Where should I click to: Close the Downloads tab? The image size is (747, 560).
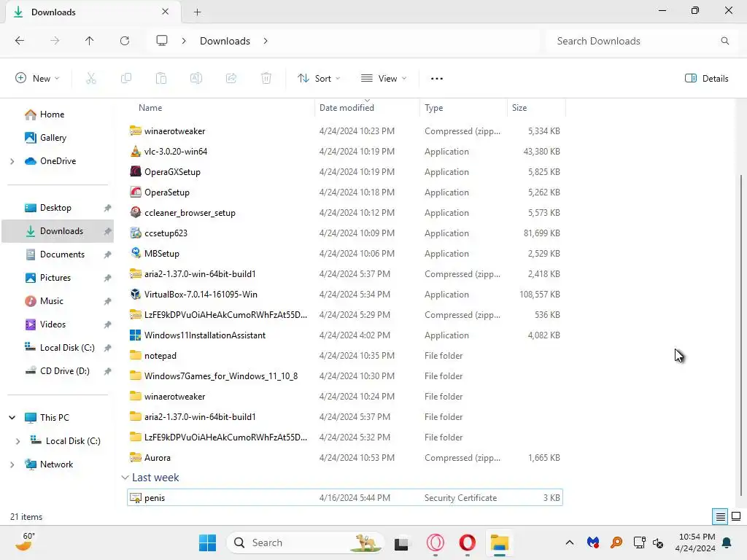(165, 12)
